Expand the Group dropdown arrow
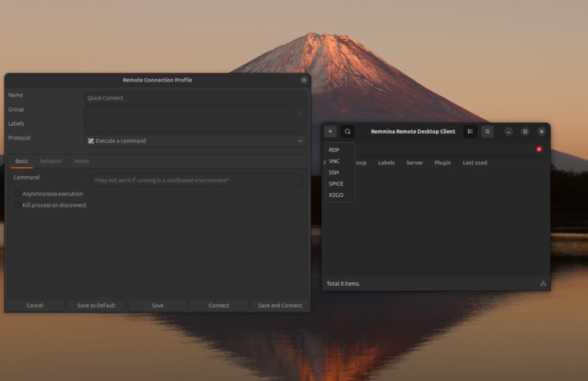The width and height of the screenshot is (588, 381). click(x=300, y=112)
